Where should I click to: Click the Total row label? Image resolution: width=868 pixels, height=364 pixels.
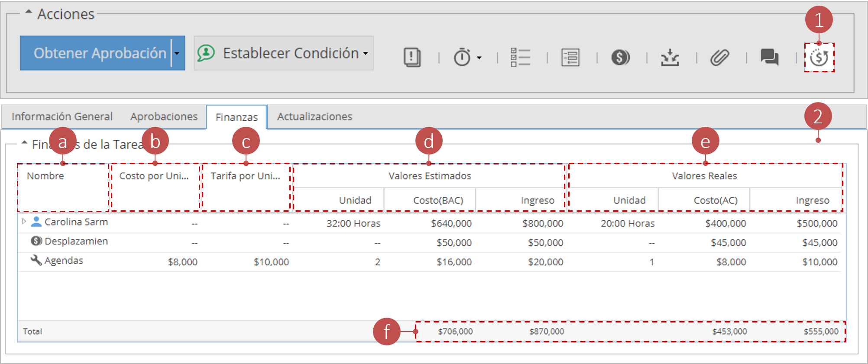(x=32, y=332)
